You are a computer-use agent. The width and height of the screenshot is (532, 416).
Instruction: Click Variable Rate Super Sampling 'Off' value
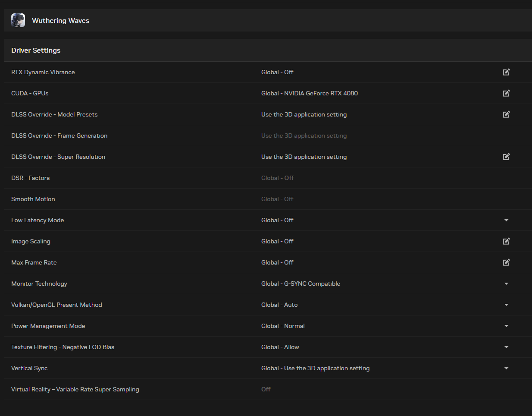[266, 389]
